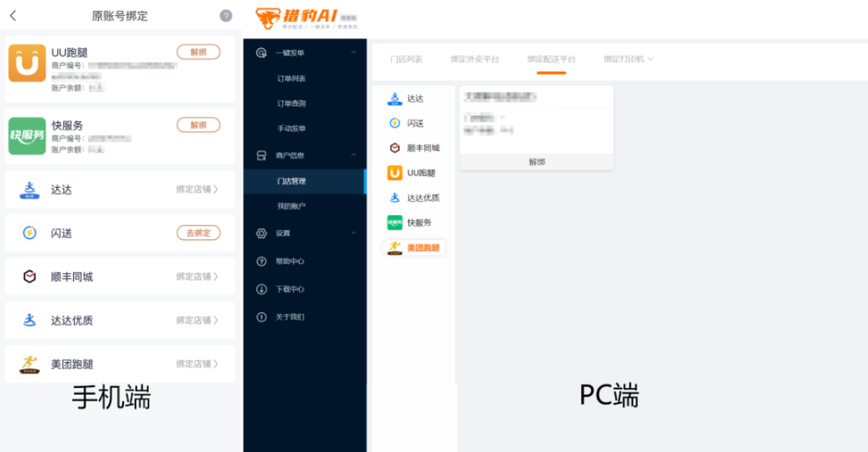Switch to 门店列表 tab
Viewport: 868px width, 452px height.
point(406,59)
